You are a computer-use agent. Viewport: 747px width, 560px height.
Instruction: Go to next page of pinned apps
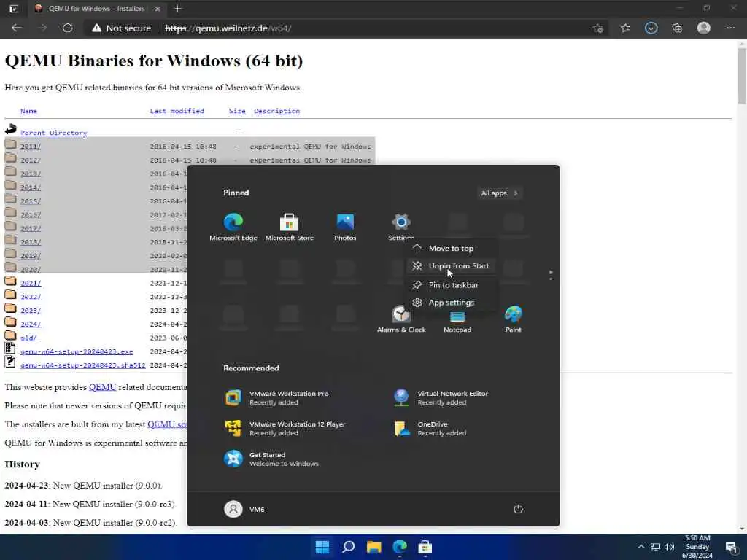551,279
